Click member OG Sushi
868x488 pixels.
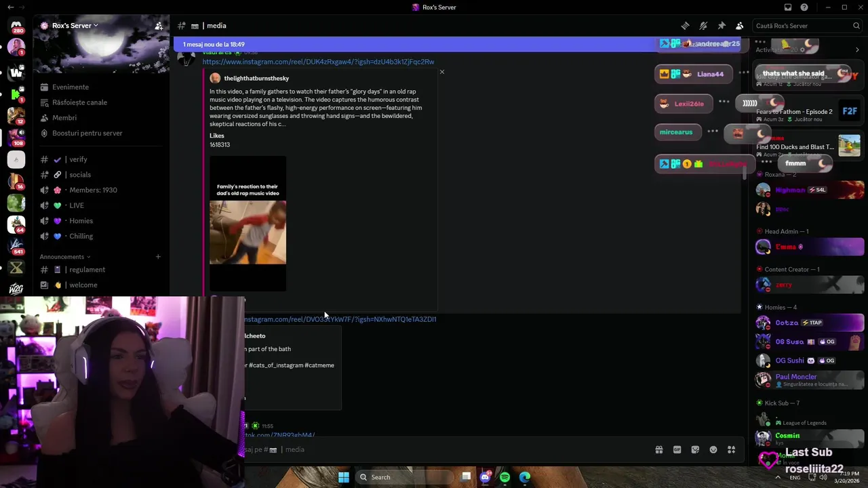pyautogui.click(x=809, y=361)
